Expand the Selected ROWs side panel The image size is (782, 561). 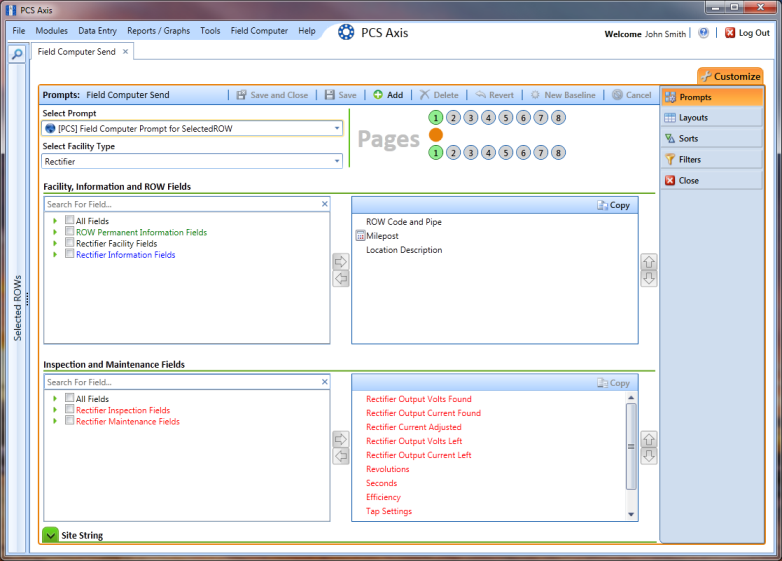(x=17, y=308)
